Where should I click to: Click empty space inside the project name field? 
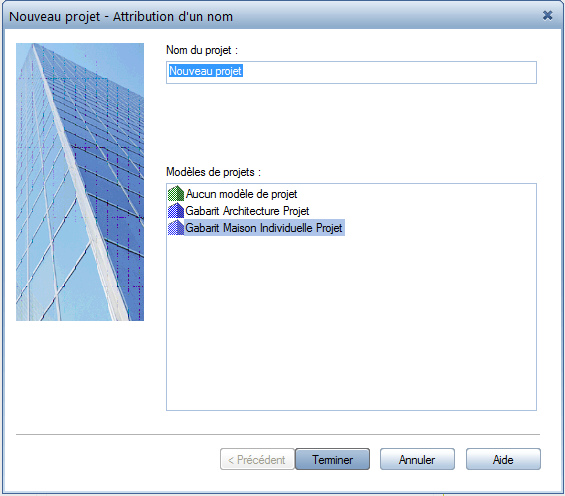tap(389, 72)
